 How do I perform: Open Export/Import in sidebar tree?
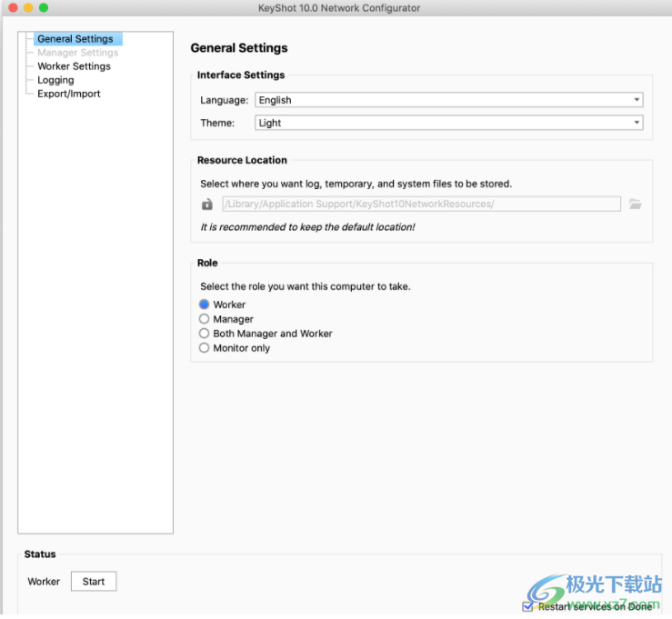point(68,94)
